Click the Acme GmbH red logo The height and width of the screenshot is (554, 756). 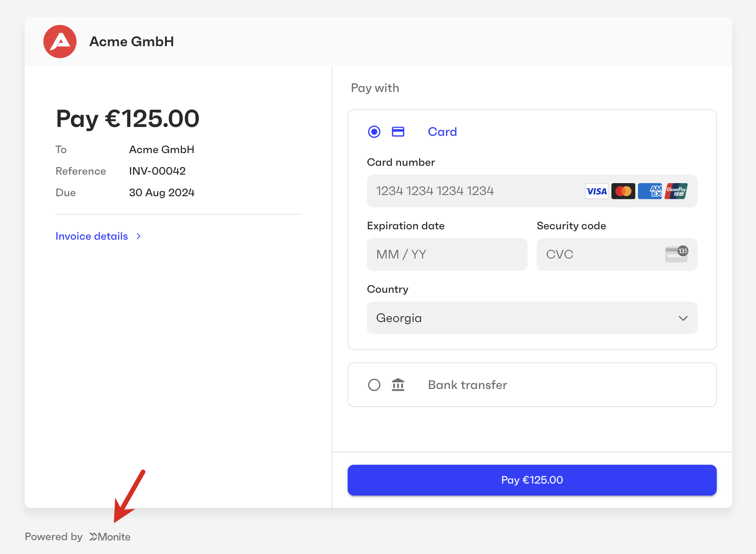(60, 42)
